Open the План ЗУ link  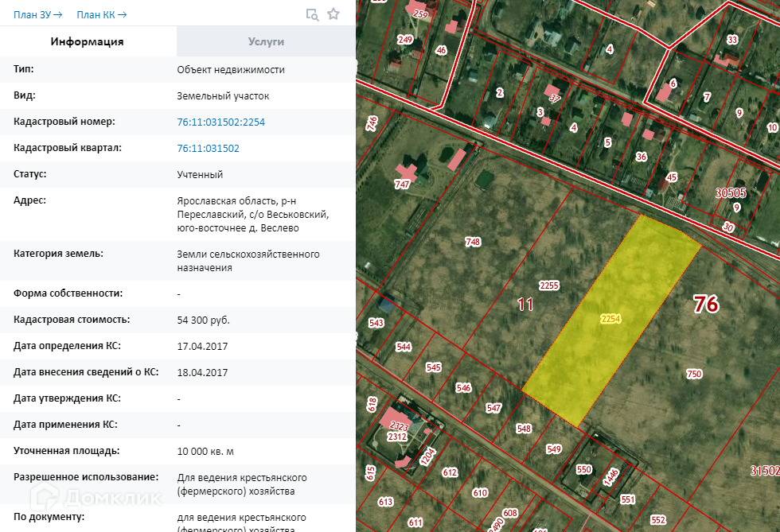pyautogui.click(x=37, y=14)
